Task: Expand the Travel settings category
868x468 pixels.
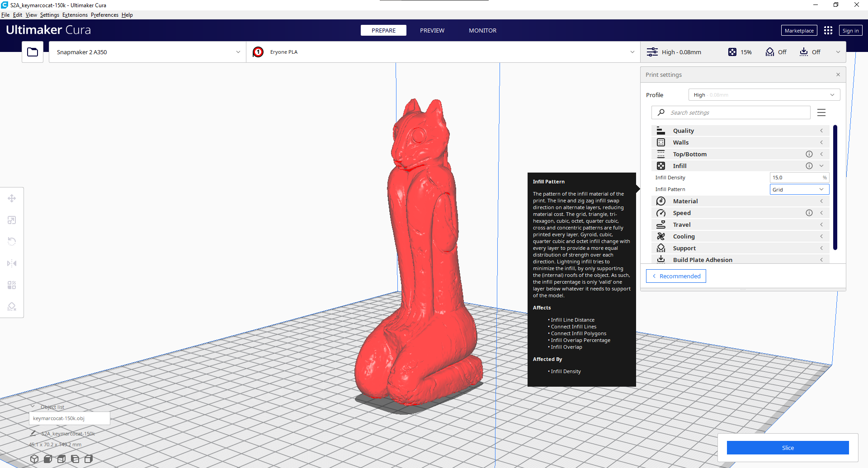Action: [x=741, y=225]
